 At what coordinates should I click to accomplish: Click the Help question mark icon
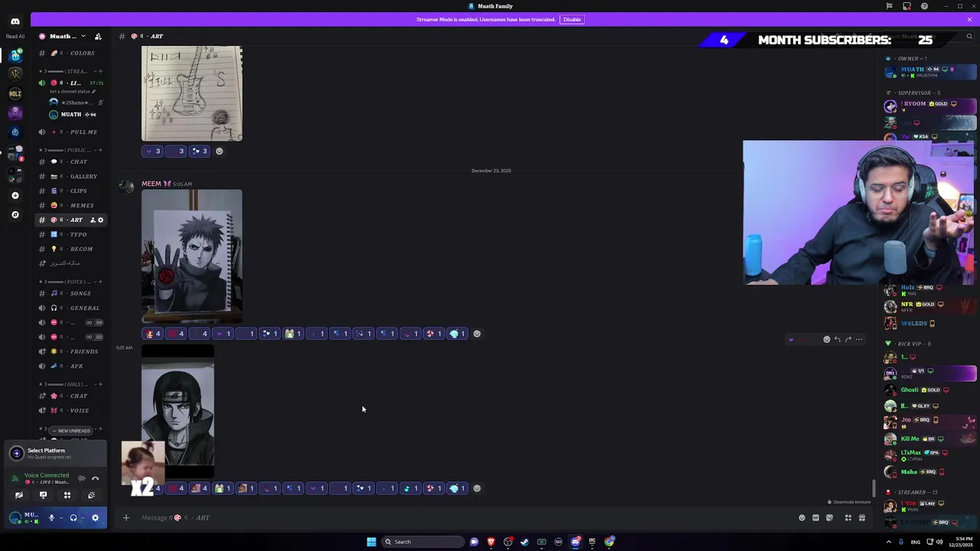pyautogui.click(x=924, y=6)
